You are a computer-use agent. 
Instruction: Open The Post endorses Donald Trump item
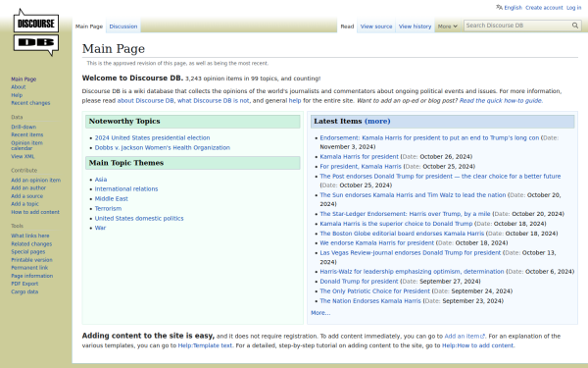pyautogui.click(x=440, y=176)
